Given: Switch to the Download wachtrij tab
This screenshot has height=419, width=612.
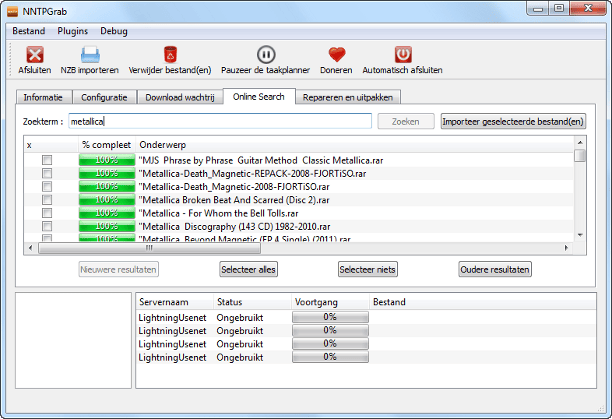Looking at the screenshot, I should (x=180, y=97).
